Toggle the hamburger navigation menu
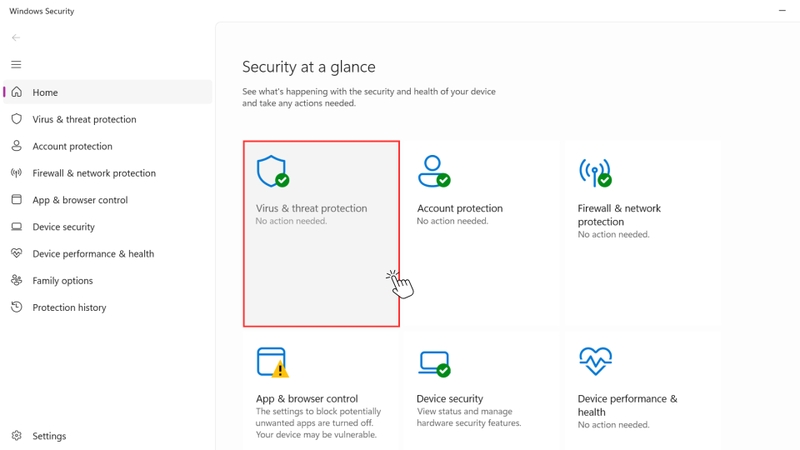The height and width of the screenshot is (450, 800). pos(16,64)
